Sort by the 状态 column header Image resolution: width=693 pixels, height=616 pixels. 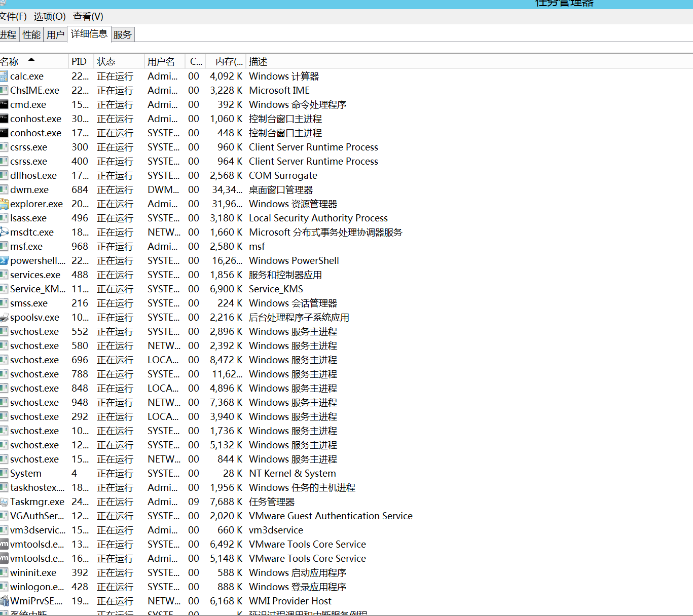119,62
